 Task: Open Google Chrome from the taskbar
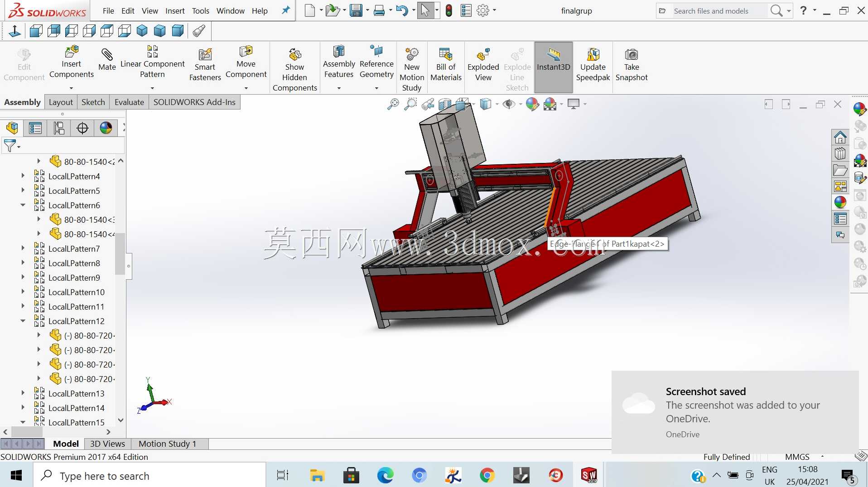point(487,476)
